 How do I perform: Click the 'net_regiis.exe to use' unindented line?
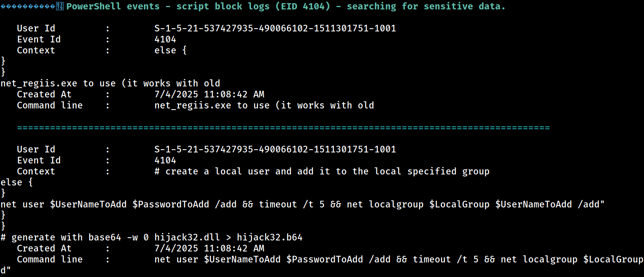(110, 83)
